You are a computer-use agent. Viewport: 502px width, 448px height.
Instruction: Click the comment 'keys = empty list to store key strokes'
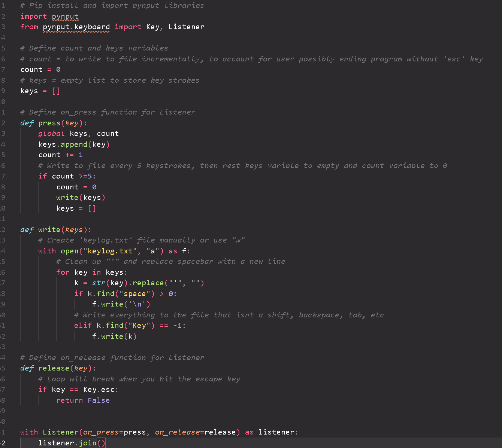coord(110,80)
